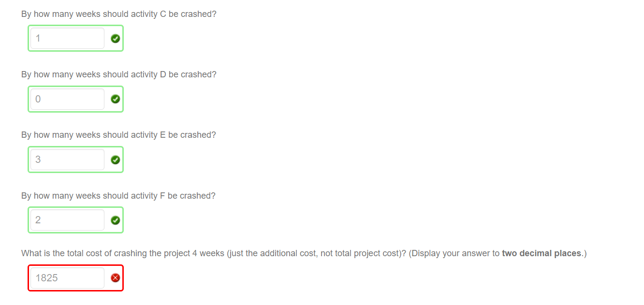The image size is (644, 305).
Task: Click the green checkmark beside activity D's answer
Action: (115, 99)
